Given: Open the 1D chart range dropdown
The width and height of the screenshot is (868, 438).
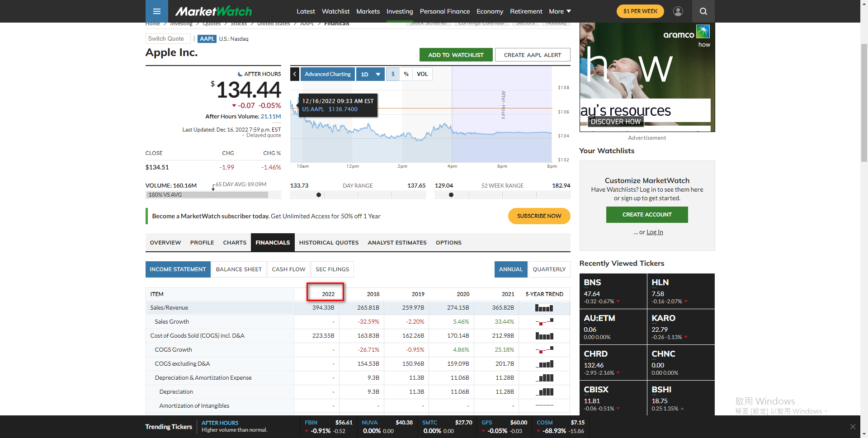Looking at the screenshot, I should point(370,74).
